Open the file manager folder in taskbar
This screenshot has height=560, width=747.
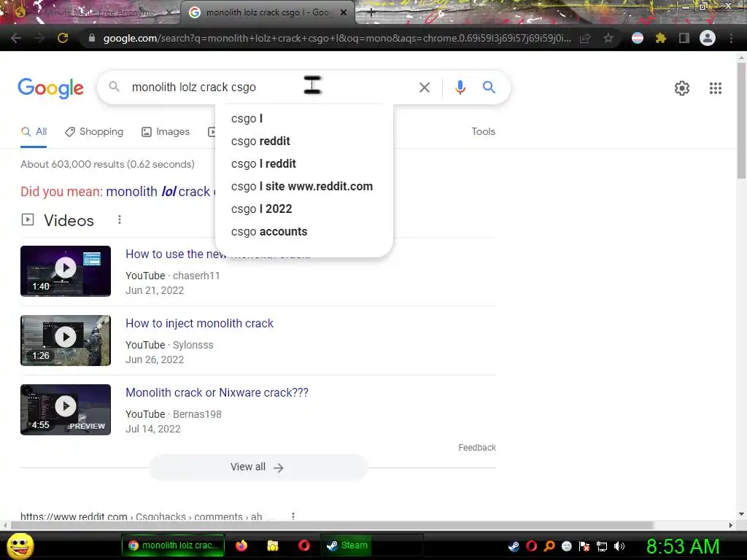273,545
